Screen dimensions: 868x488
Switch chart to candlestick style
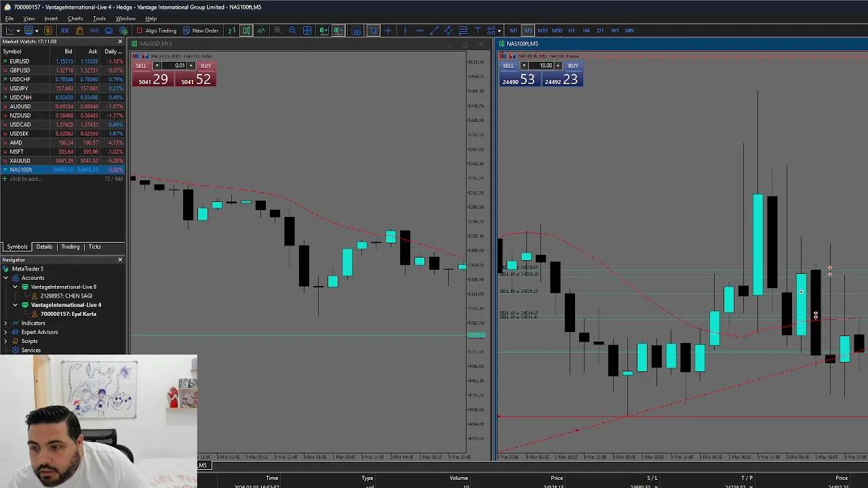tap(246, 30)
